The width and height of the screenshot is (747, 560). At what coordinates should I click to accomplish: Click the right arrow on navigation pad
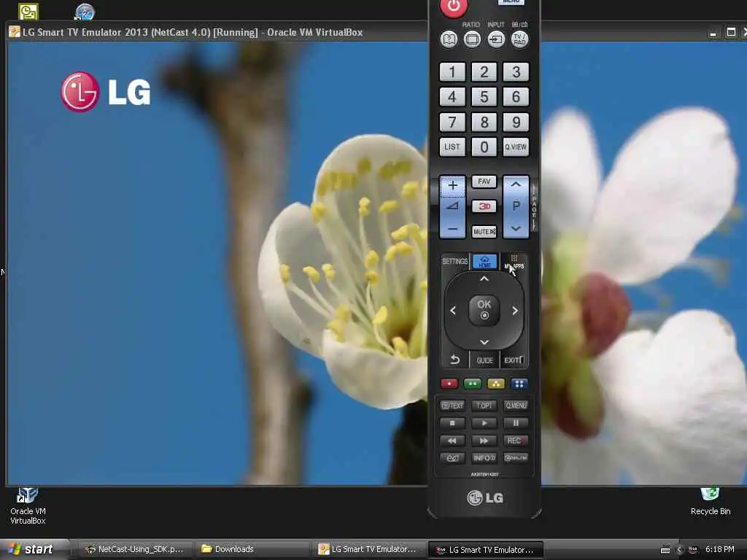[515, 311]
